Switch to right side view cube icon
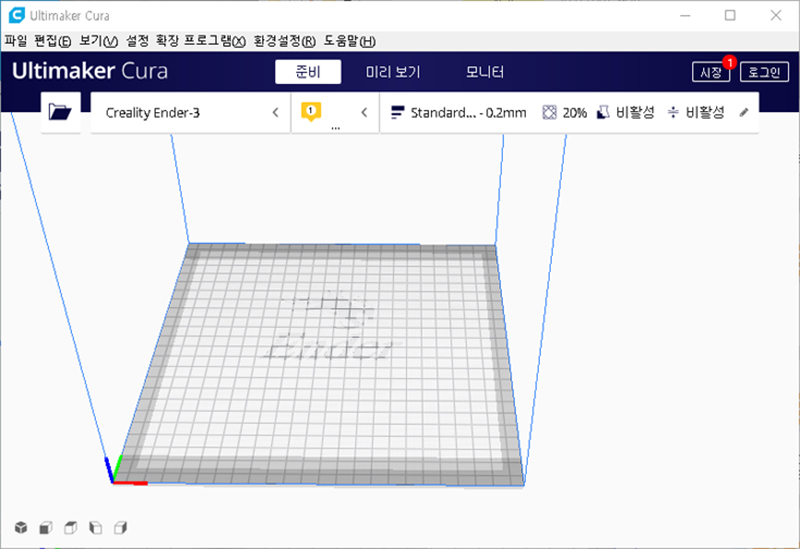This screenshot has width=800, height=549. click(120, 527)
